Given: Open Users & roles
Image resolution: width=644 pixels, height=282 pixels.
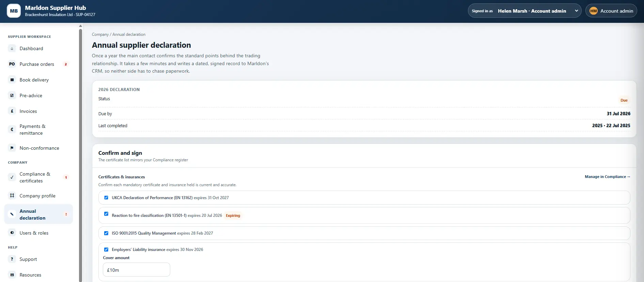Looking at the screenshot, I should 38,233.
